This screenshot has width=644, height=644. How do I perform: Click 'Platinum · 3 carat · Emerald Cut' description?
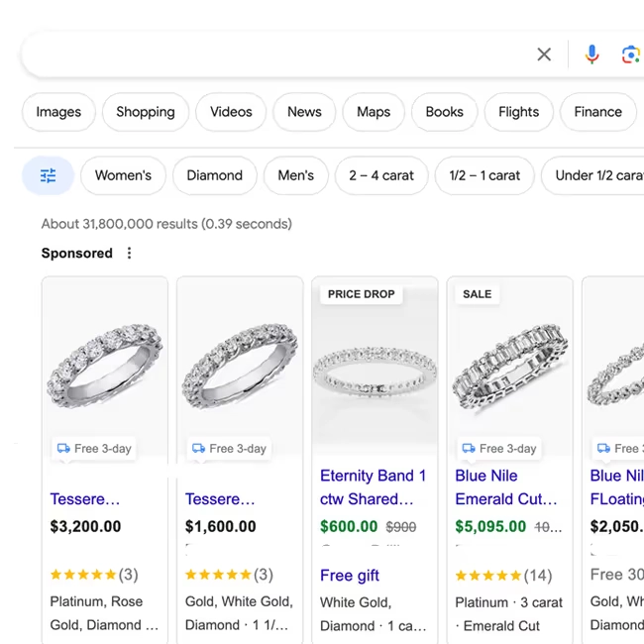pos(508,614)
